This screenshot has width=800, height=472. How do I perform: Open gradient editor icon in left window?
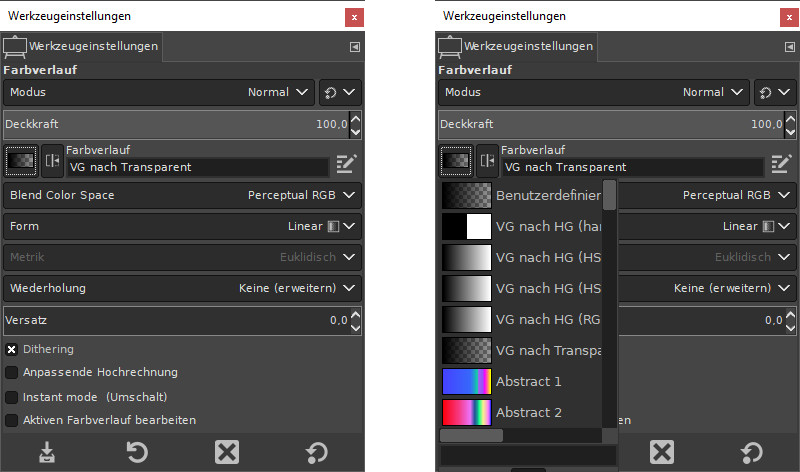click(346, 164)
